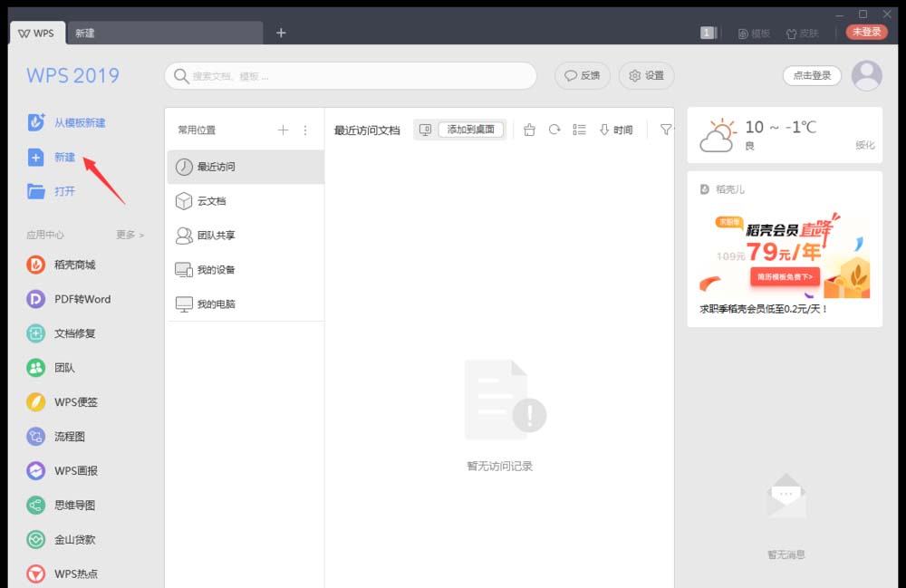Select 我的电脑 in location list
This screenshot has width=906, height=588.
(246, 304)
